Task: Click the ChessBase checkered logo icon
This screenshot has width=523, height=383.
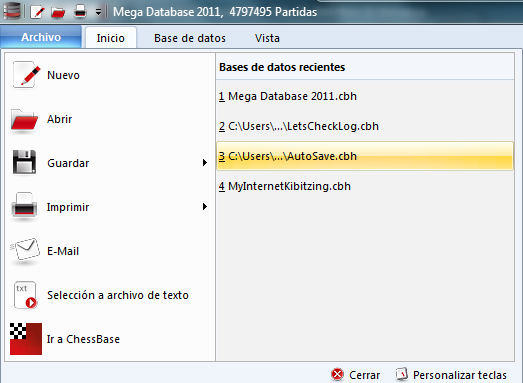Action: 26,339
